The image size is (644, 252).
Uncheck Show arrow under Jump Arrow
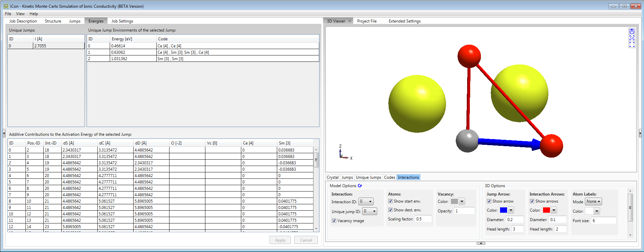point(489,201)
